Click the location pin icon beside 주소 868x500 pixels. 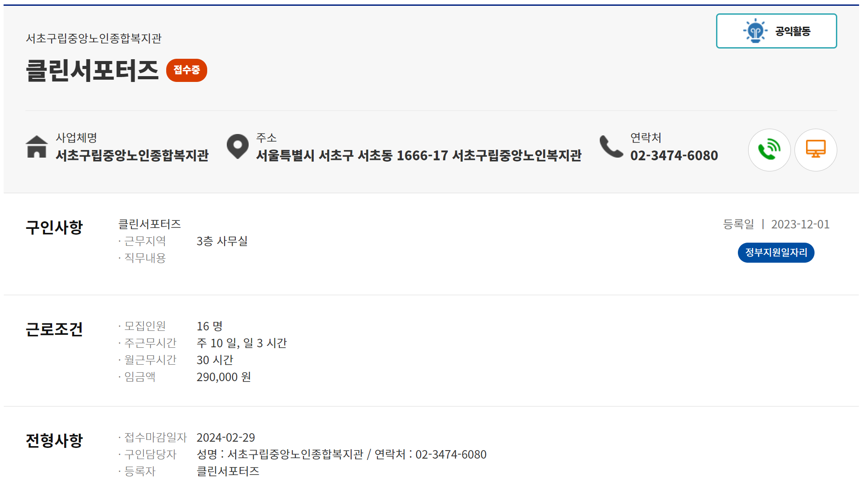(x=238, y=147)
